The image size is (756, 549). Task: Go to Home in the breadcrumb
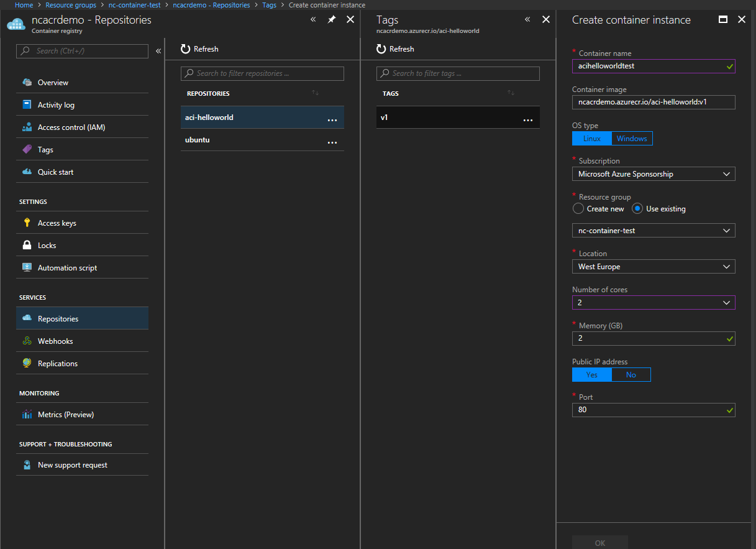pos(24,5)
